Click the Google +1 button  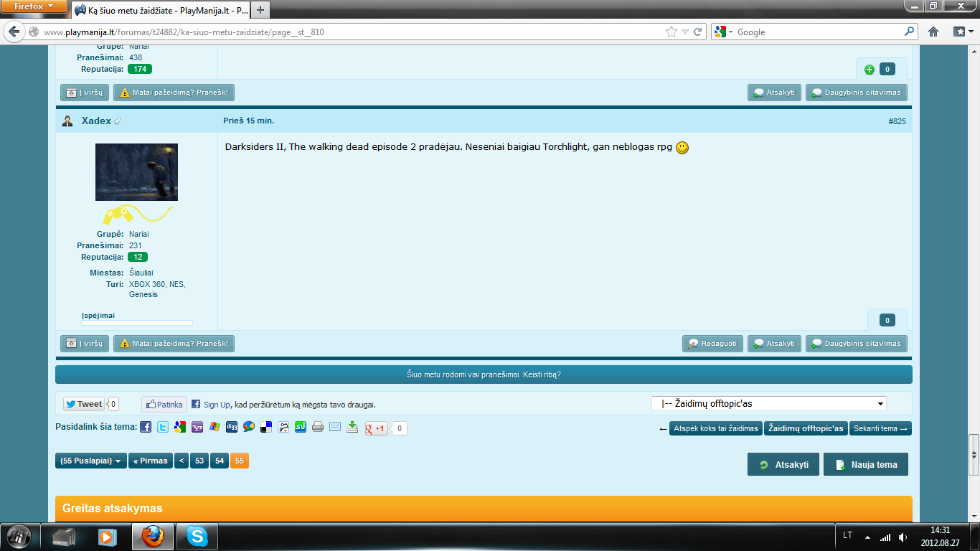click(x=376, y=428)
